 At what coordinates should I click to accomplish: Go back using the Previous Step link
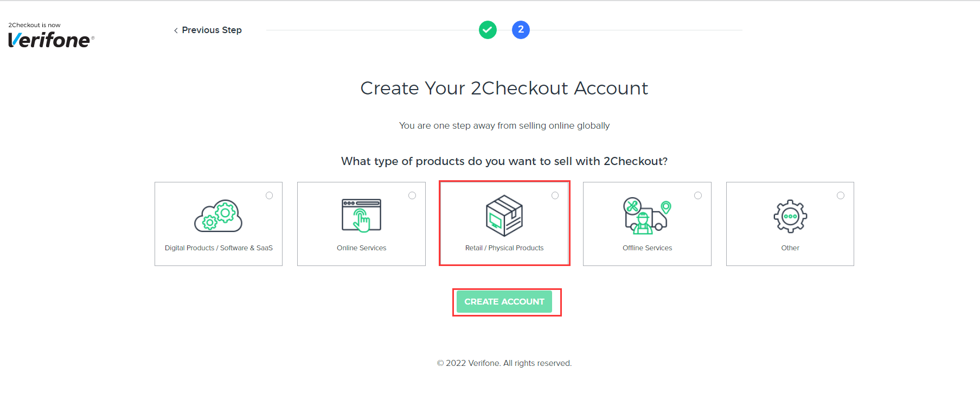pyautogui.click(x=212, y=30)
